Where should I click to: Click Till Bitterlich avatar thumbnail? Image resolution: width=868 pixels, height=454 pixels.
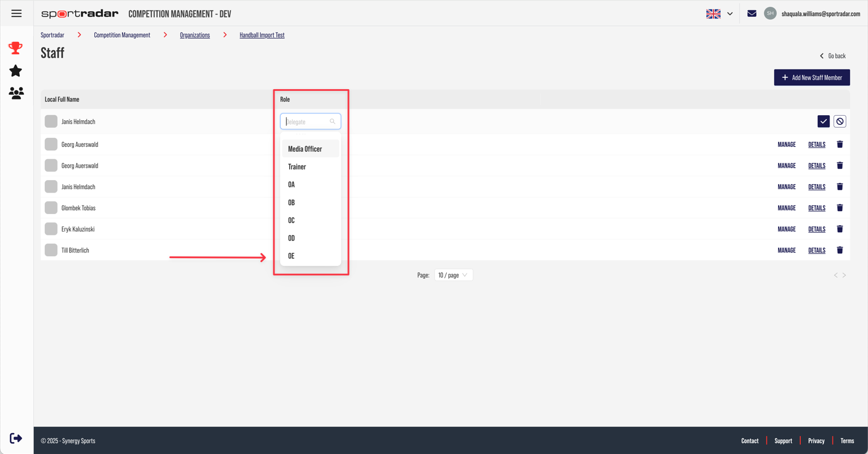(51, 250)
